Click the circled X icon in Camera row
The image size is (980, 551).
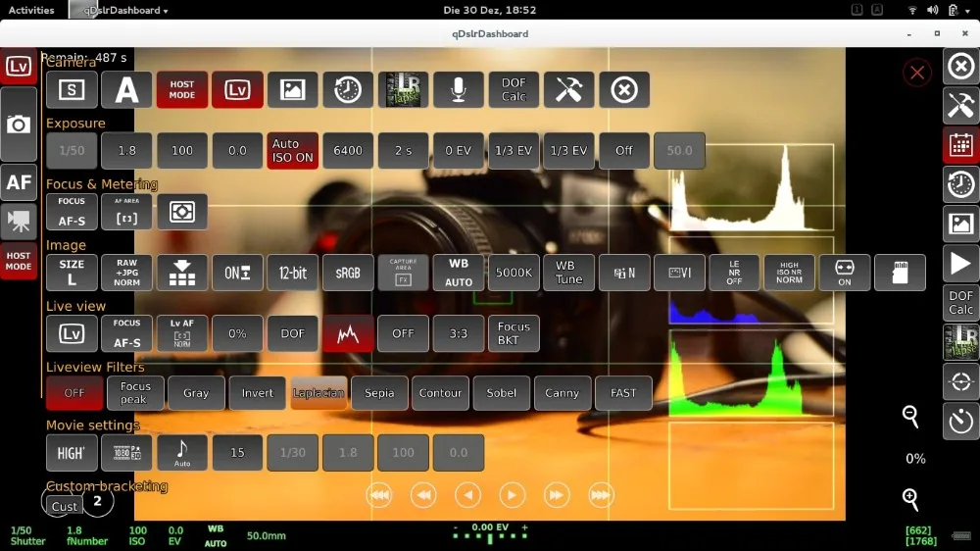[624, 90]
